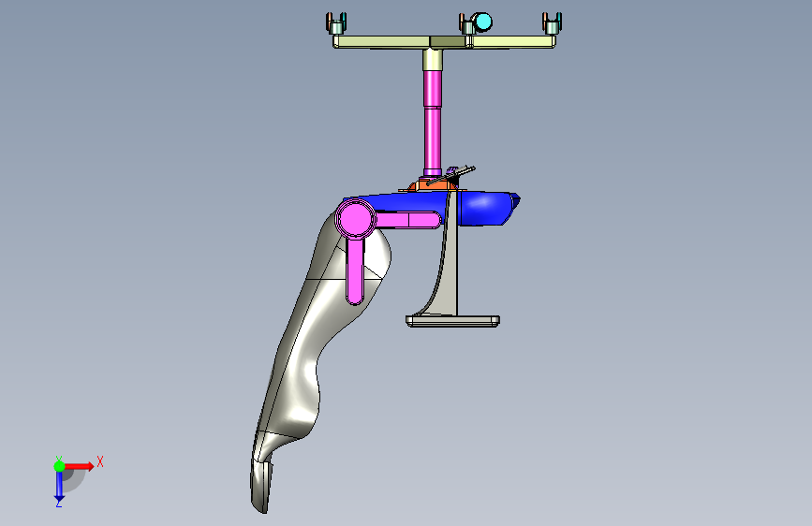Click the red X axis arrow of the triad
The width and height of the screenshot is (812, 526).
[x=80, y=466]
